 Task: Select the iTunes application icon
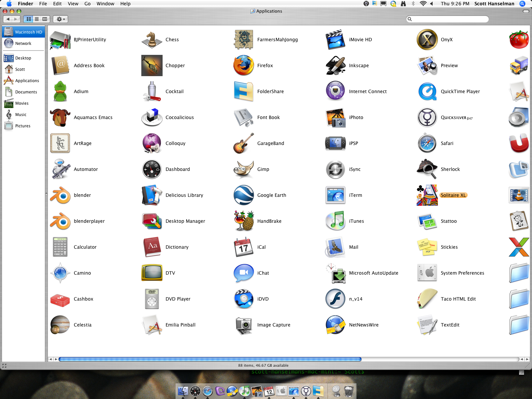pos(335,221)
